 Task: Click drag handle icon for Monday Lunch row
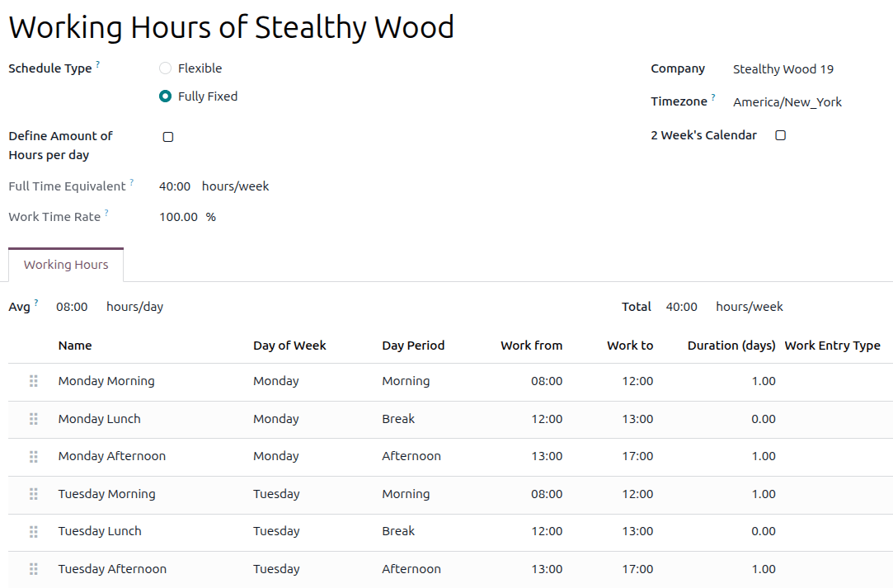coord(34,419)
